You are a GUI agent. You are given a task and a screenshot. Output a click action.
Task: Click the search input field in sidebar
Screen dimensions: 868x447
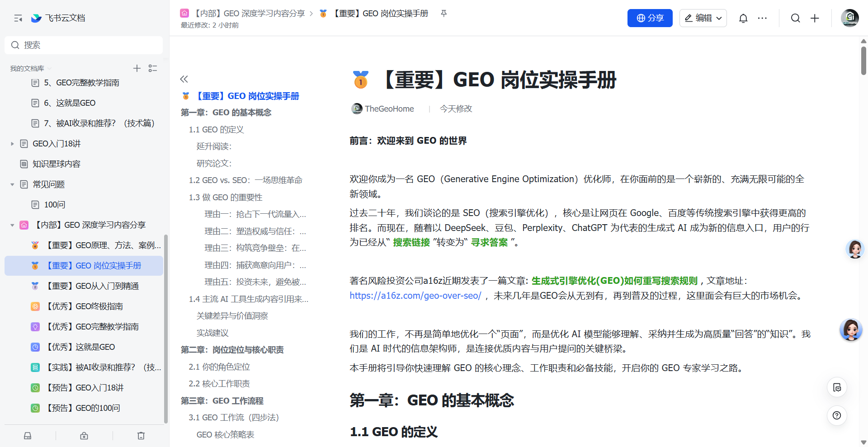84,45
